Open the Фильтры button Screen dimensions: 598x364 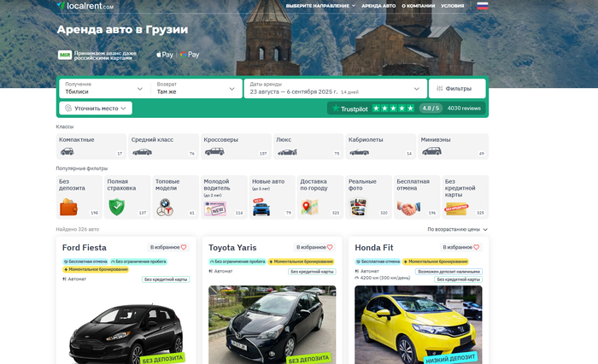(x=457, y=89)
